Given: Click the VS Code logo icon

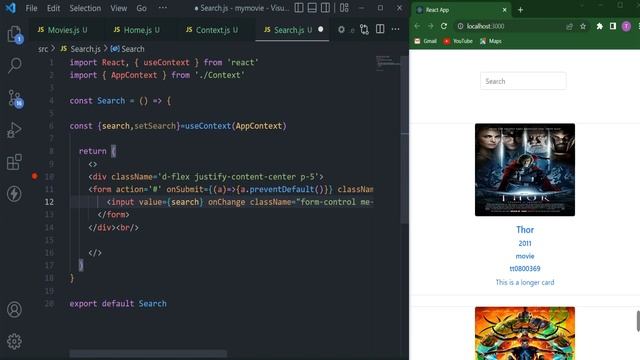Looking at the screenshot, I should coord(10,8).
